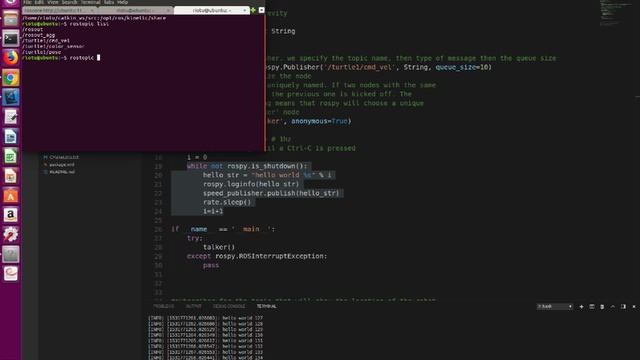Click the rate.sleep() code line
This screenshot has height=360, width=640.
coord(227,202)
